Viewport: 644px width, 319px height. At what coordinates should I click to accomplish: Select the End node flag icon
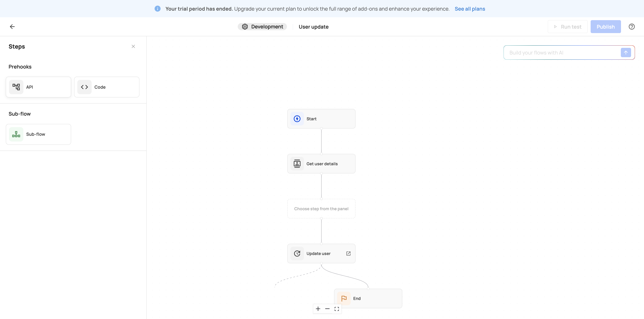tap(344, 299)
